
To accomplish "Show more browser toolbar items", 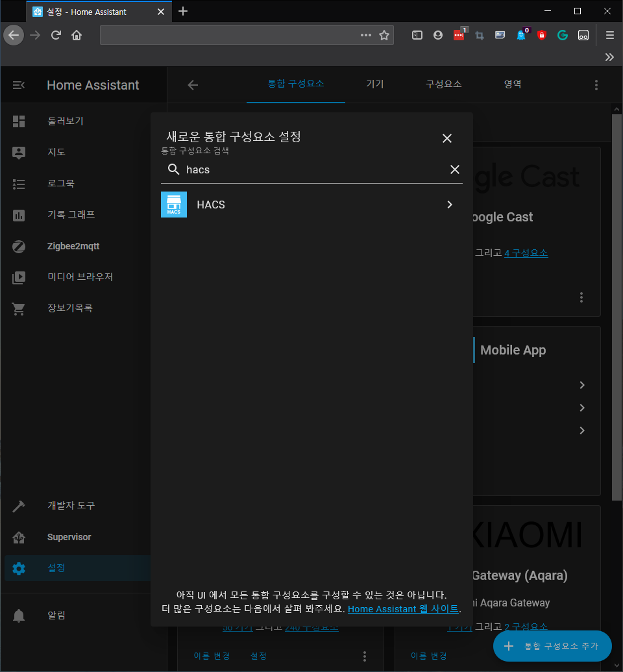I will point(609,57).
